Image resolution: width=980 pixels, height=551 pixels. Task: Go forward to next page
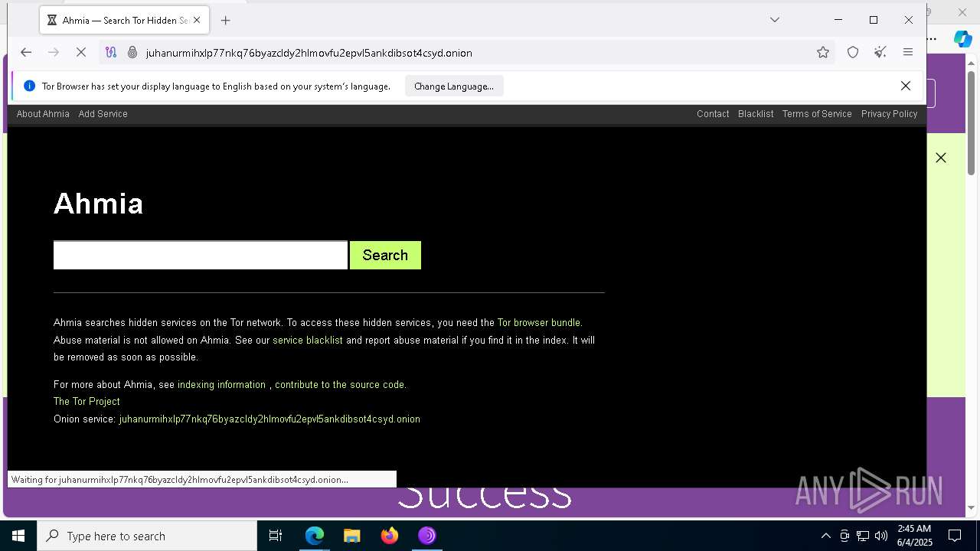coord(54,53)
